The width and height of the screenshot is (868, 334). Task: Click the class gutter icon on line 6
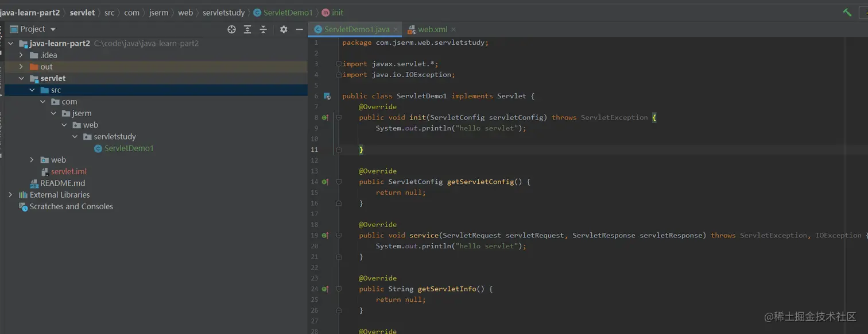click(326, 96)
